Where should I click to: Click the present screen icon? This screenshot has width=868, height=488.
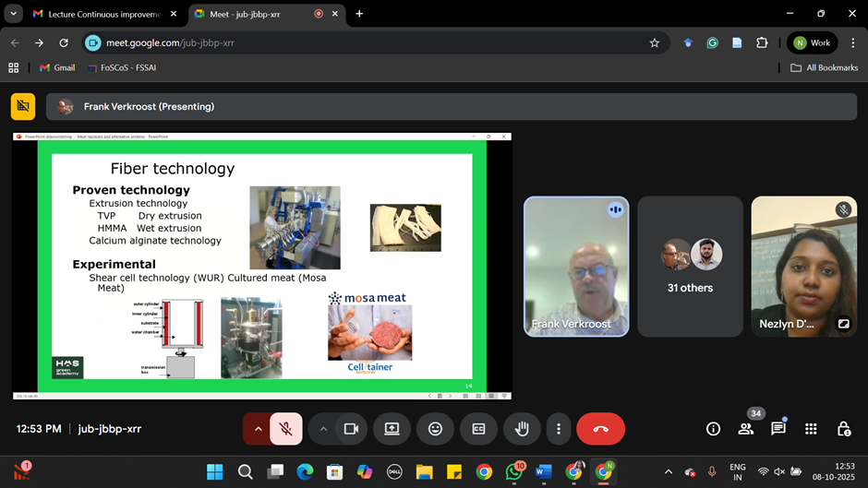pyautogui.click(x=392, y=429)
